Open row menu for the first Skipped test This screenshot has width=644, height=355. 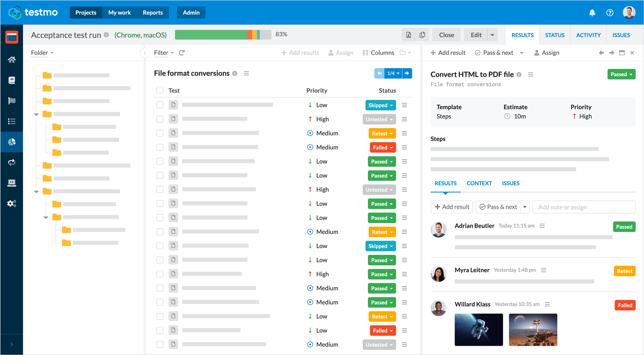click(404, 105)
